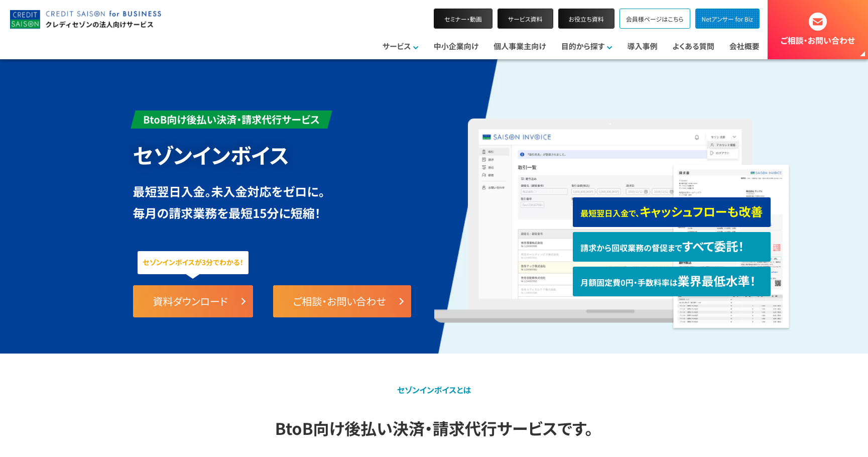Open the よくある質問 menu item
Viewport: 868px width, 457px height.
[x=693, y=46]
